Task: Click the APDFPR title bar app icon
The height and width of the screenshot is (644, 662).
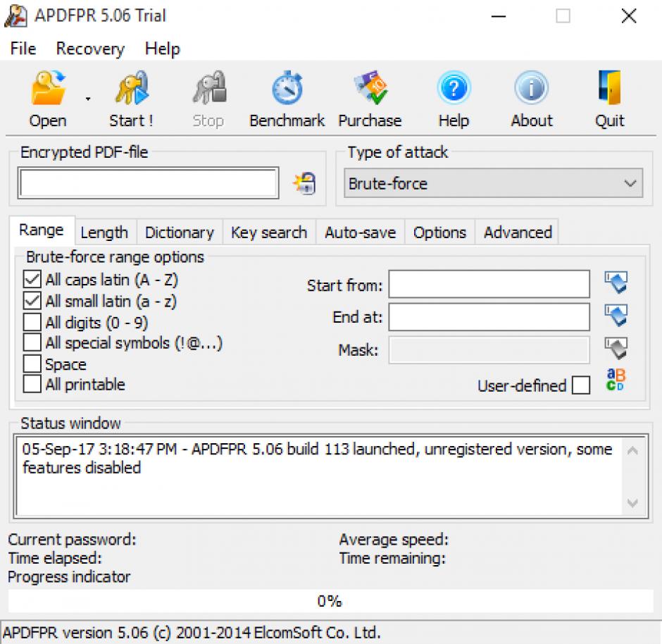Action: click(x=15, y=16)
